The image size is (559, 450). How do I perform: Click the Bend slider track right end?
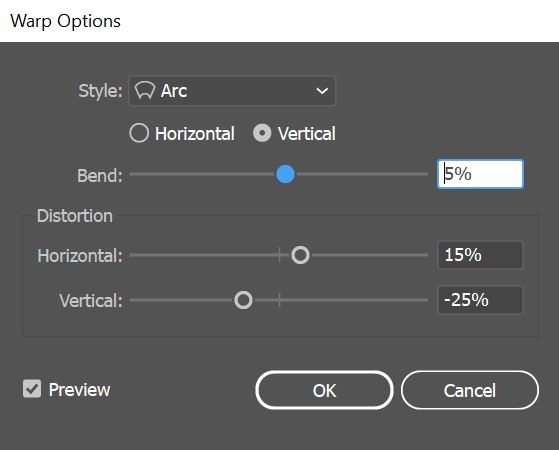click(x=426, y=174)
